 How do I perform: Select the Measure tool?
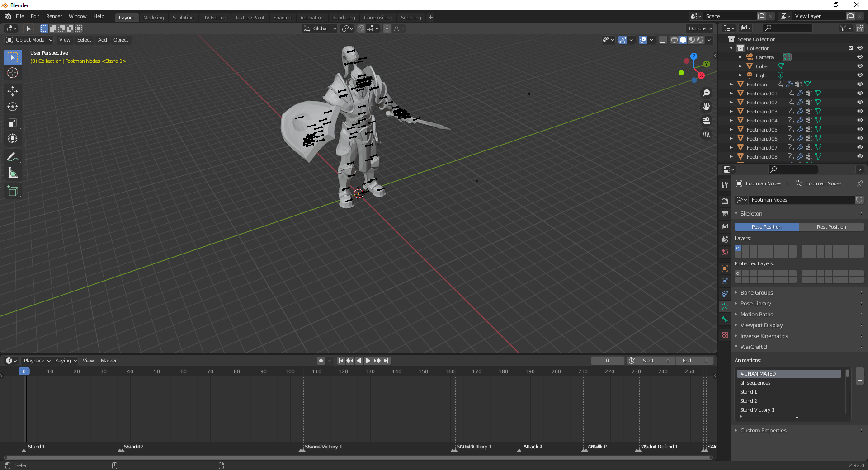tap(13, 173)
